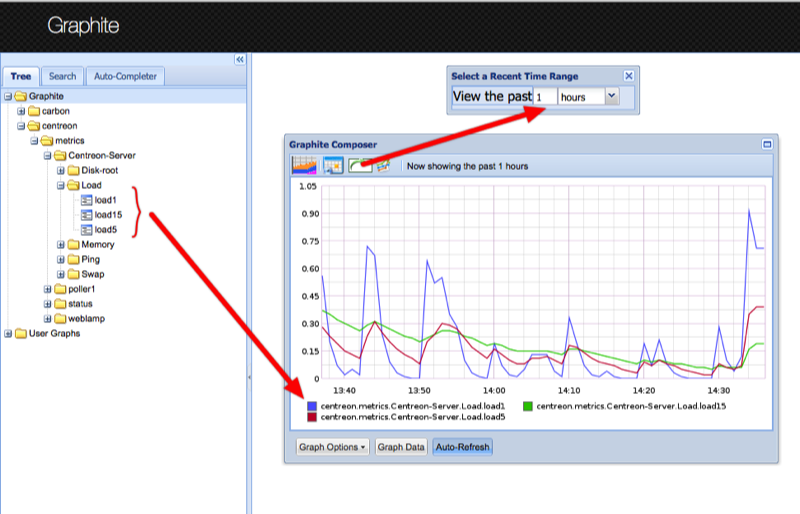
Task: Click the fourth icon in Composer toolbar
Action: coord(383,165)
